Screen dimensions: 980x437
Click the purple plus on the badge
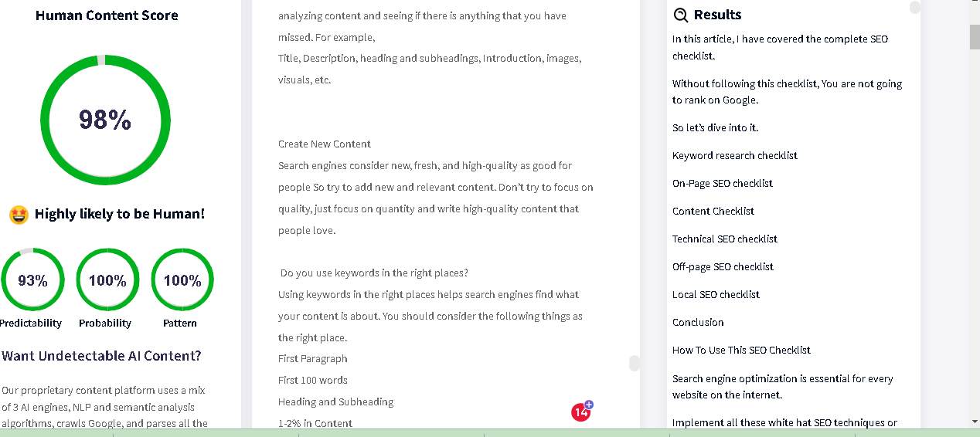tap(589, 405)
